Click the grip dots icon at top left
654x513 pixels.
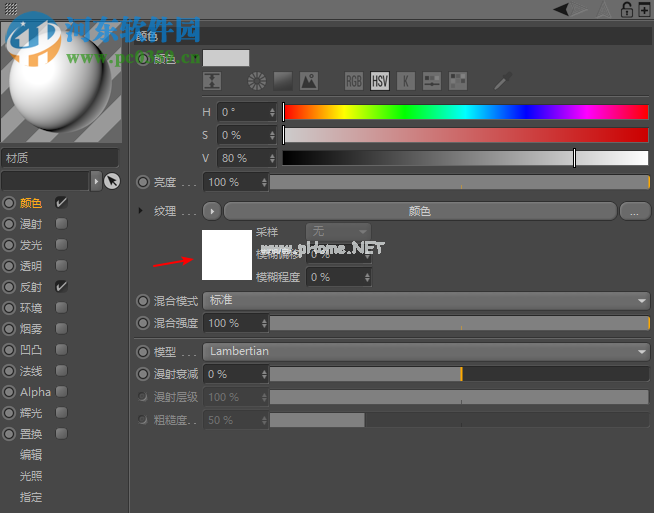coord(11,9)
